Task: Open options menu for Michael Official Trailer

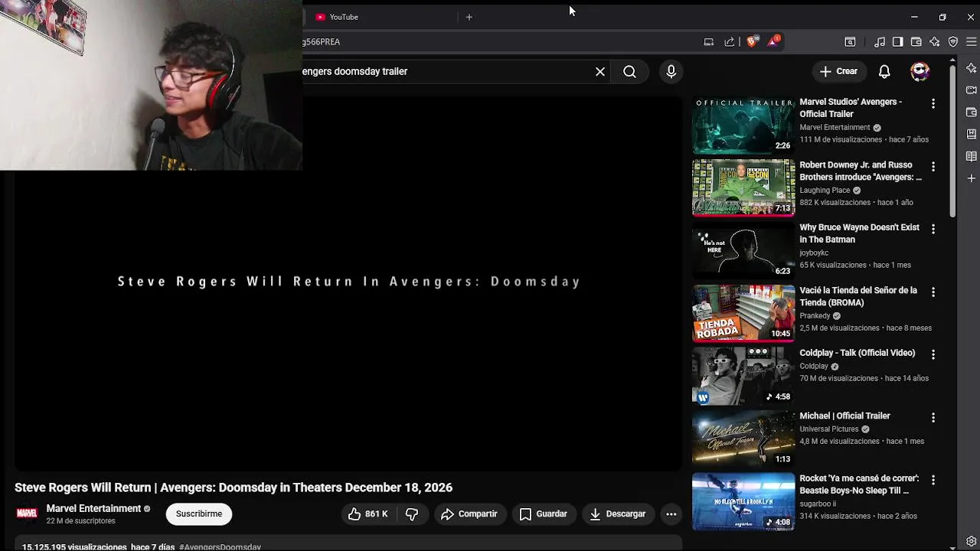Action: click(933, 417)
